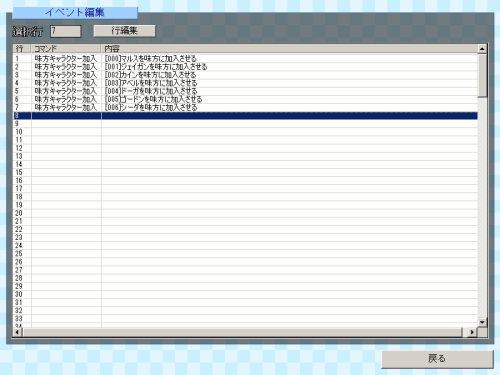500x375 pixels.
Task: Select row with [006]シーダを味方に加入させる
Action: tap(245, 107)
